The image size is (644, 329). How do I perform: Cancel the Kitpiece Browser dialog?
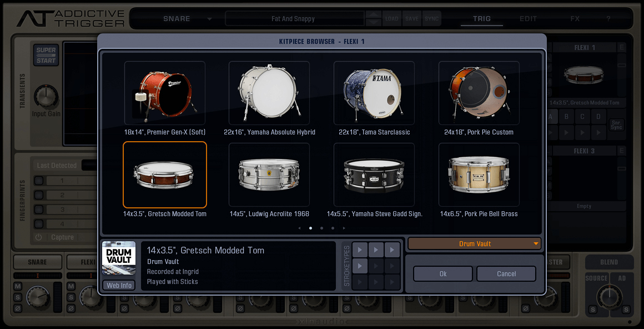point(506,273)
